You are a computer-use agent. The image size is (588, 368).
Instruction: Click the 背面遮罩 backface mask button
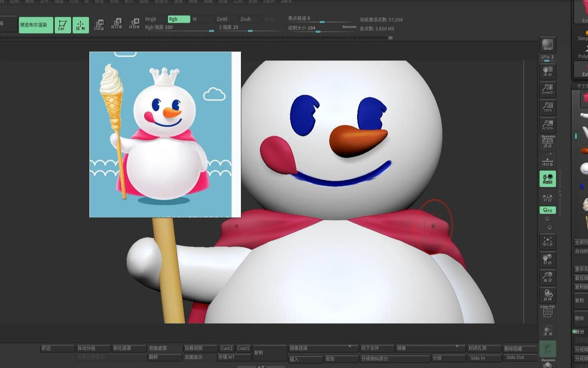coord(165,348)
